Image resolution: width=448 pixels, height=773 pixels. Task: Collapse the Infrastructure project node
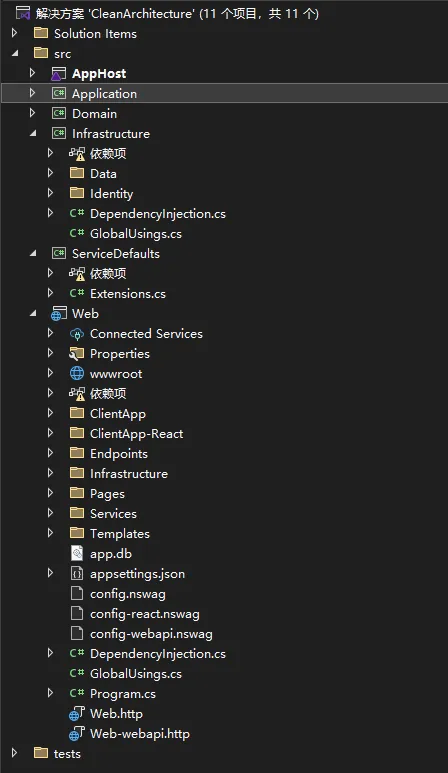(34, 133)
